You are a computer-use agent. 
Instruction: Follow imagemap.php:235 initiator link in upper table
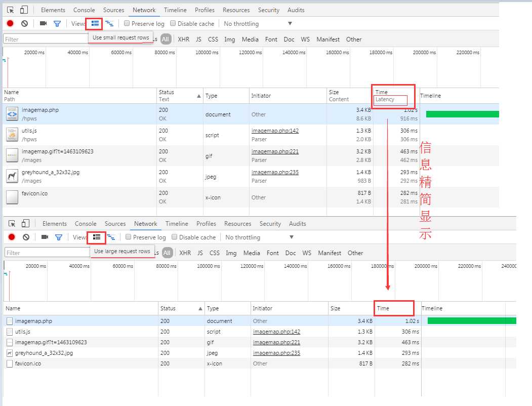point(275,172)
